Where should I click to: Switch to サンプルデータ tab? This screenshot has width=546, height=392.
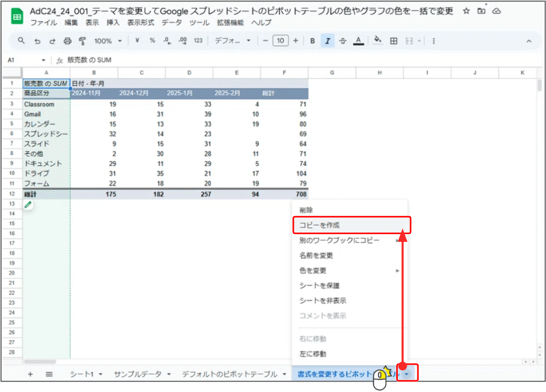click(137, 374)
